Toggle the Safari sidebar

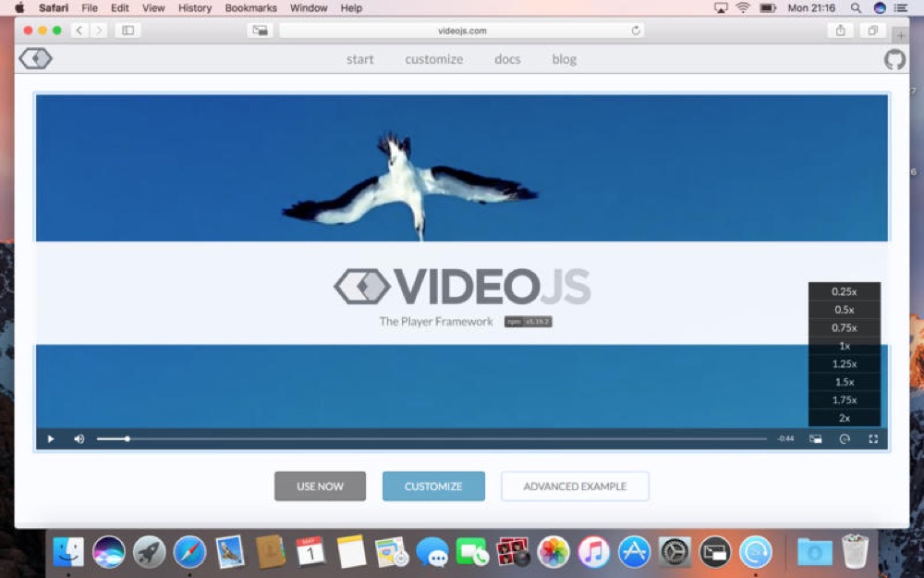[x=128, y=31]
